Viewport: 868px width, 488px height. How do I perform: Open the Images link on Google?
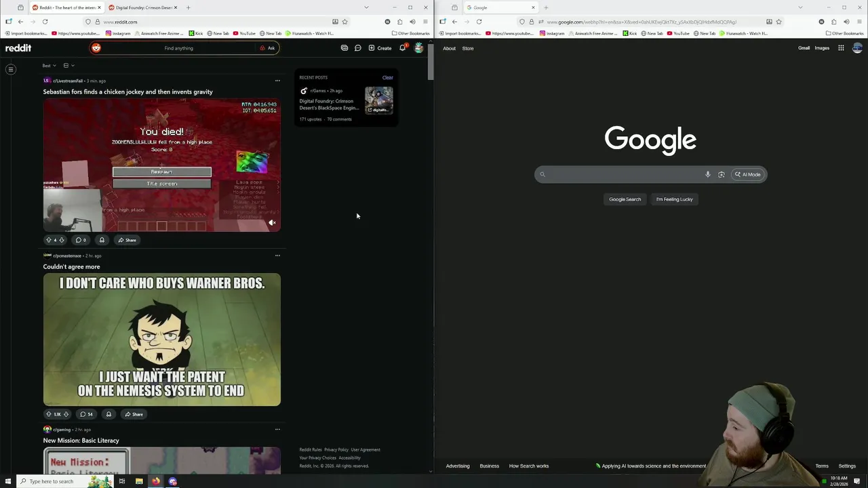tap(822, 48)
